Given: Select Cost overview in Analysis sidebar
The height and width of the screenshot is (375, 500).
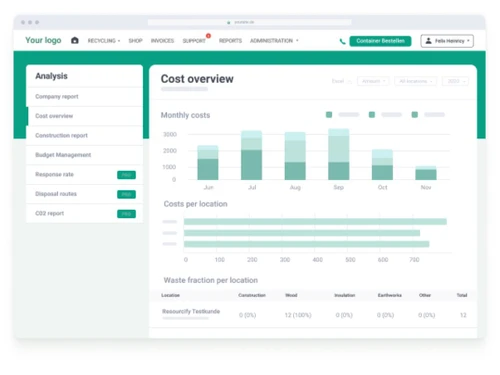Looking at the screenshot, I should coord(84,116).
